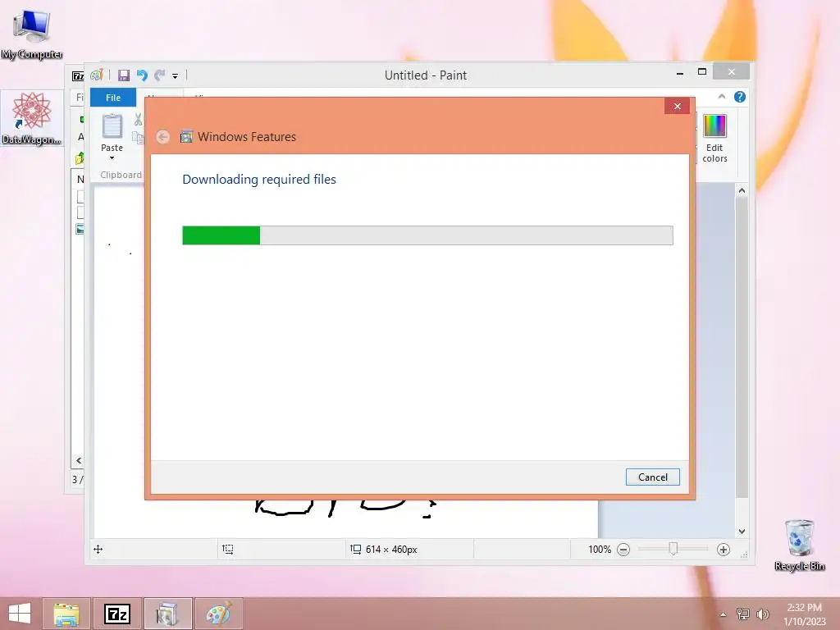This screenshot has height=630, width=840.
Task: Click Save icon in Paint quick access
Action: click(x=124, y=75)
